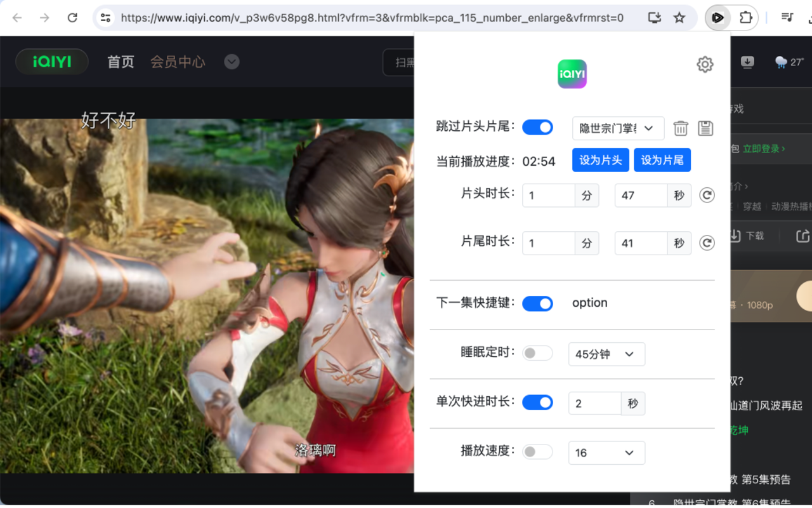Click the intro minutes input field
Image resolution: width=812 pixels, height=508 pixels.
[x=548, y=195]
